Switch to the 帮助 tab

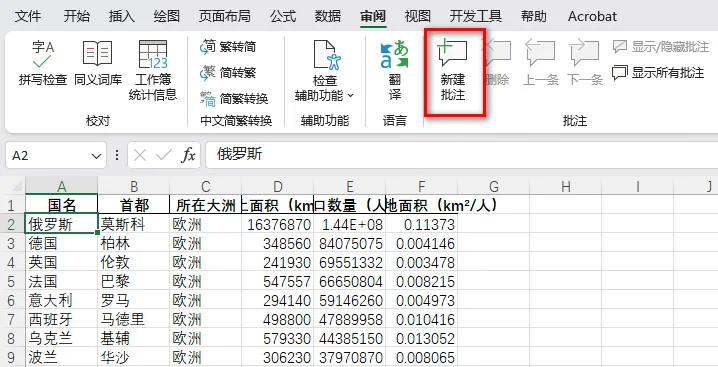coord(533,16)
